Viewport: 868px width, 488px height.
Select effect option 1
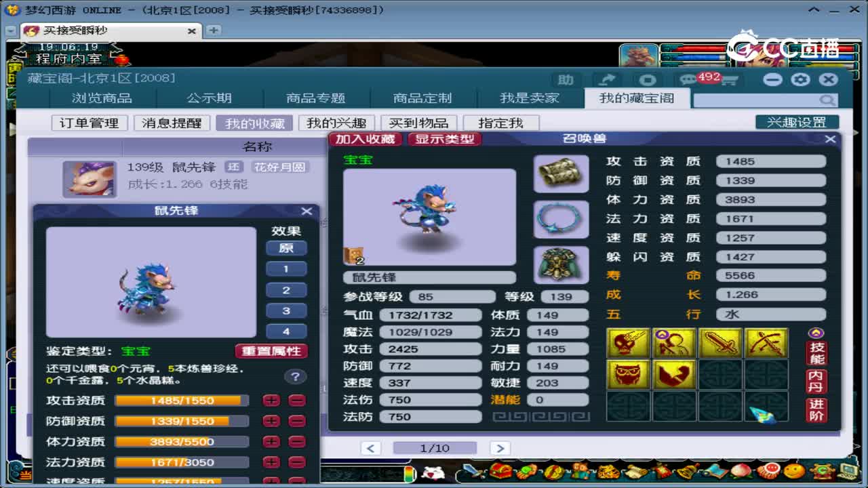tap(286, 269)
